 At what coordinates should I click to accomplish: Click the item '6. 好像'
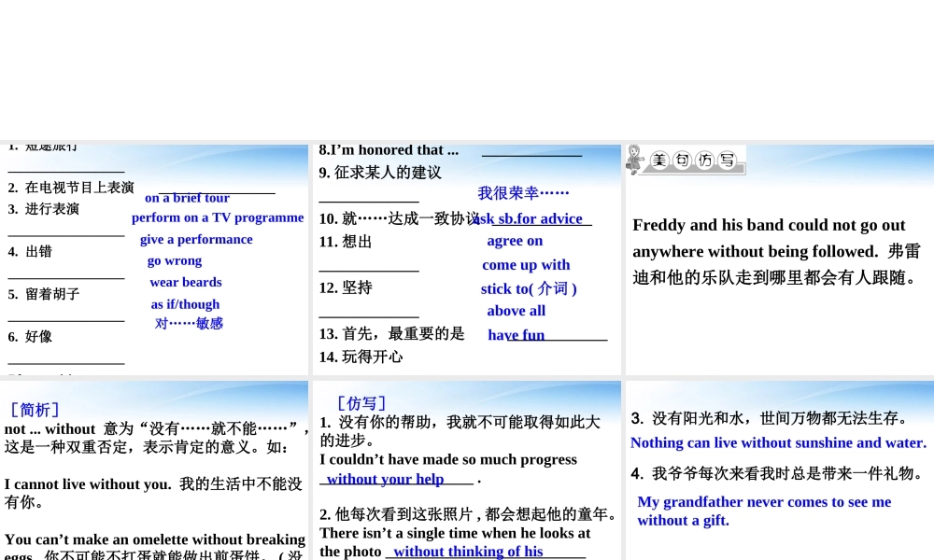30,337
